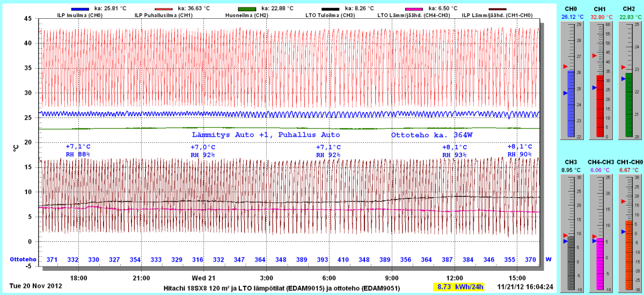Click the Ottoteho value 370
Image resolution: width=644 pixels, height=295 pixels.
coord(531,260)
